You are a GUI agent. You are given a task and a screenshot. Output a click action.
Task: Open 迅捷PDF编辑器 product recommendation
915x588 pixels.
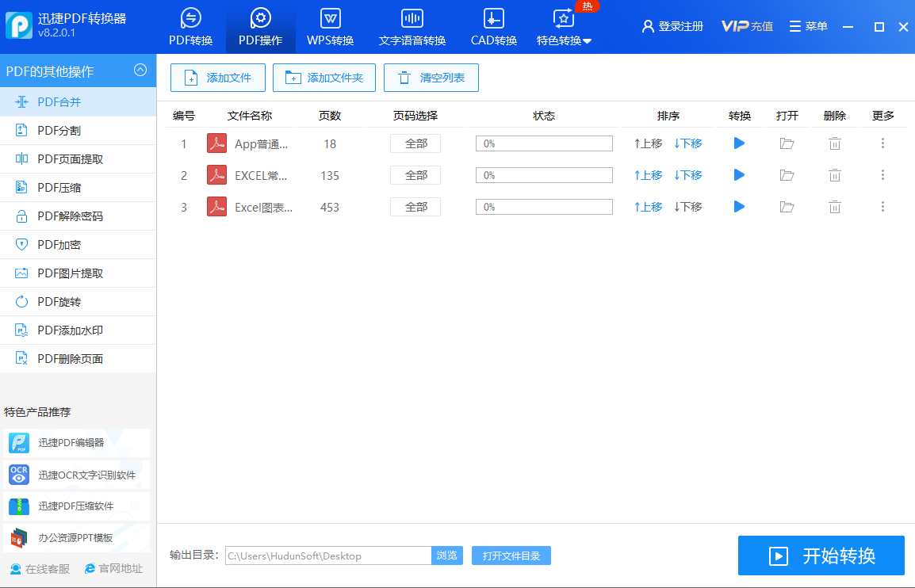tap(76, 443)
